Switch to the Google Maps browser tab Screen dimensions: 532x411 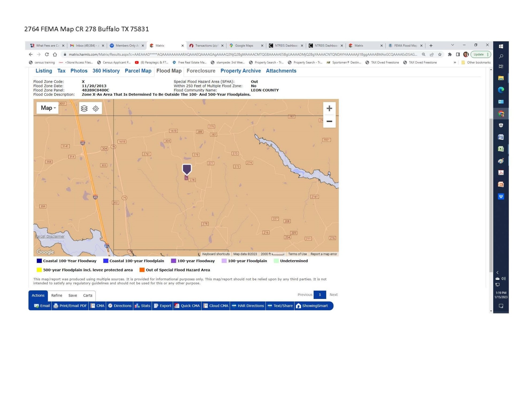pyautogui.click(x=244, y=45)
